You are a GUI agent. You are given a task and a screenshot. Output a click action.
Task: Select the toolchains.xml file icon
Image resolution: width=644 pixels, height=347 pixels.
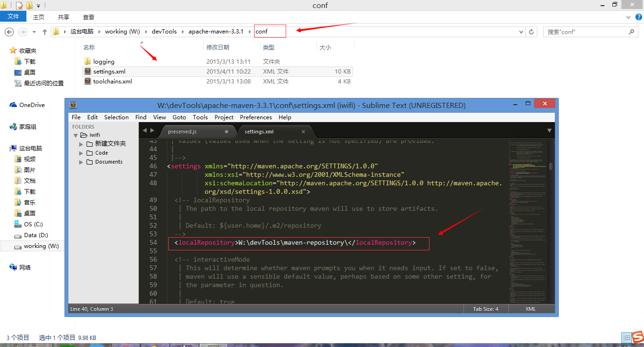pos(87,81)
